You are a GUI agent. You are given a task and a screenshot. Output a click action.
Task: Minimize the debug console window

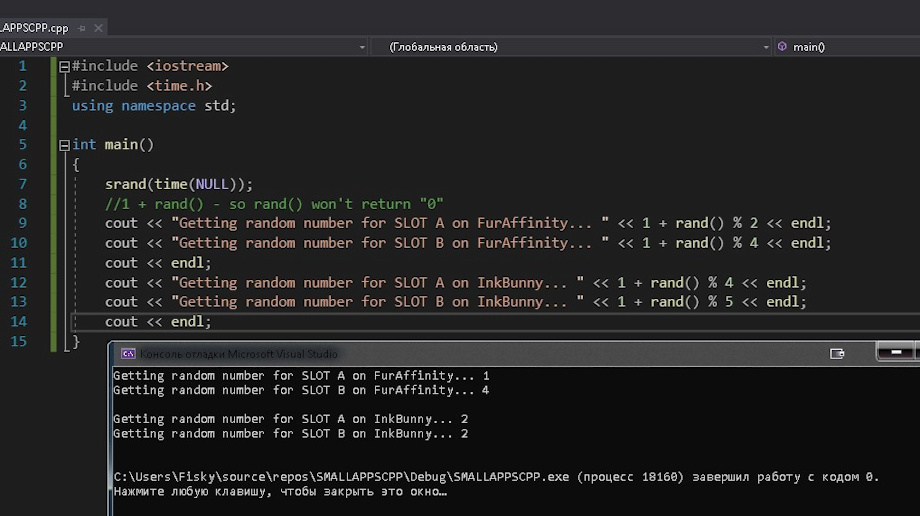click(897, 352)
